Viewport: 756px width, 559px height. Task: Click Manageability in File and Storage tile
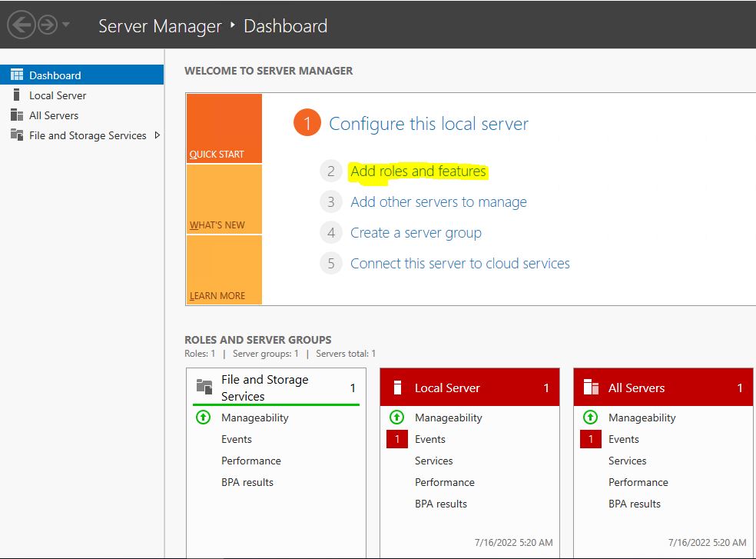254,418
